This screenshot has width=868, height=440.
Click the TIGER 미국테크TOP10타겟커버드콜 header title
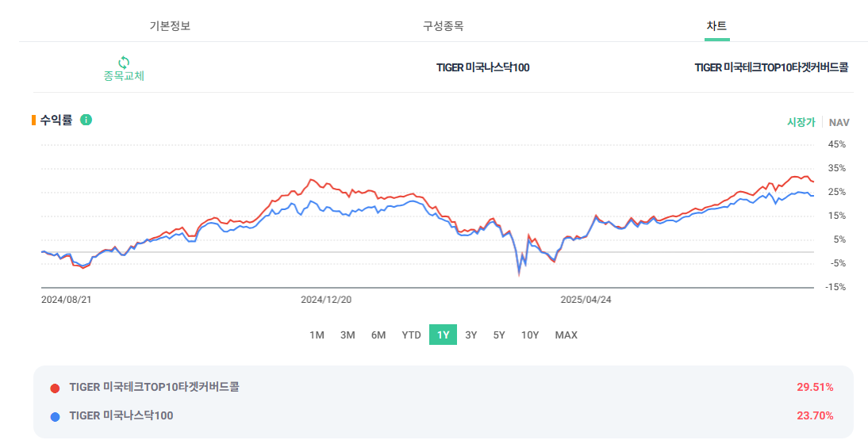click(771, 67)
